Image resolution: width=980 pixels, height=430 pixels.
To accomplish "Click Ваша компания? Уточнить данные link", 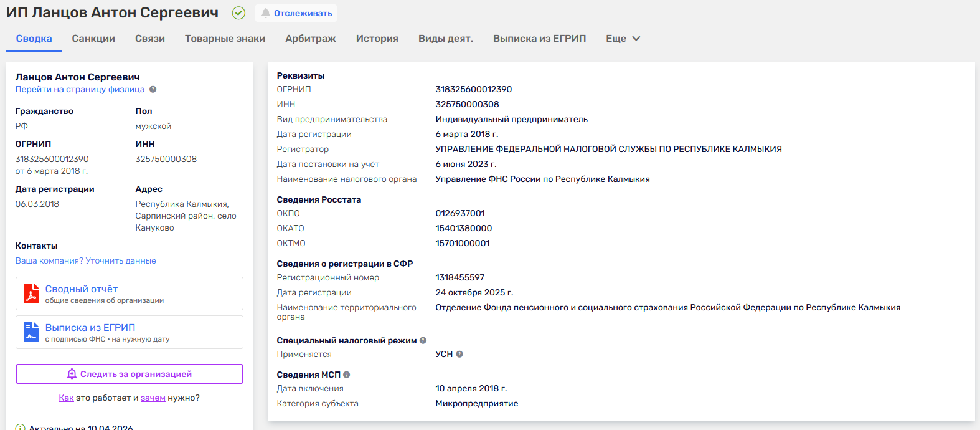I will click(x=86, y=261).
